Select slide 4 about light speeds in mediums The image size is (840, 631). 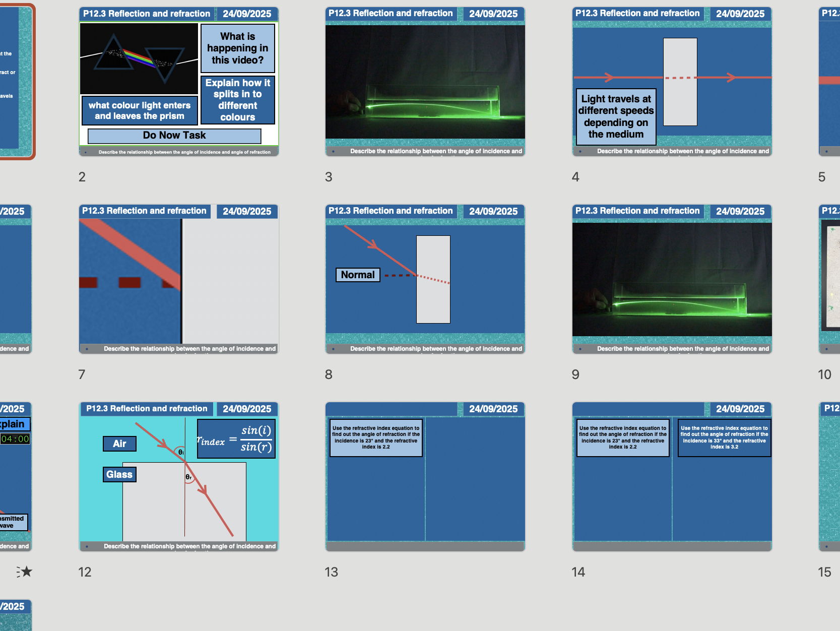click(x=672, y=81)
